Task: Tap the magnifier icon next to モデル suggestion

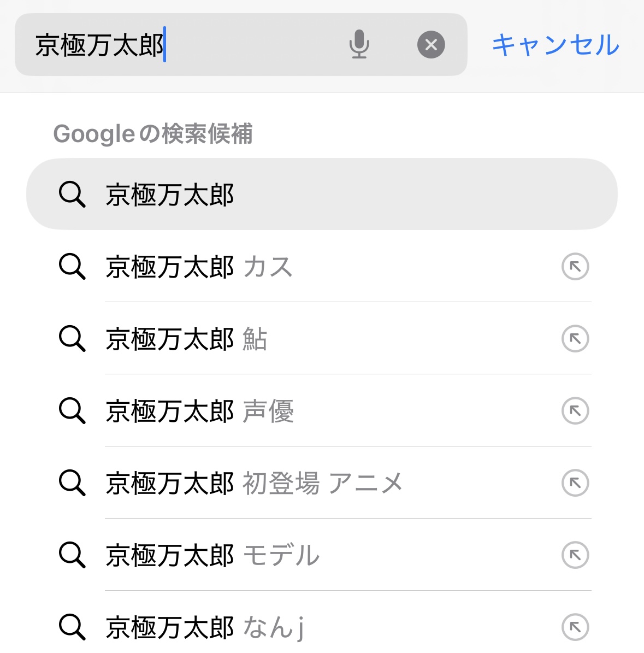Action: click(72, 555)
